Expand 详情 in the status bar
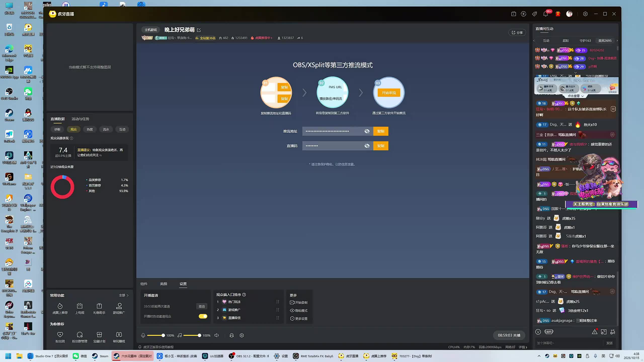 (x=523, y=347)
